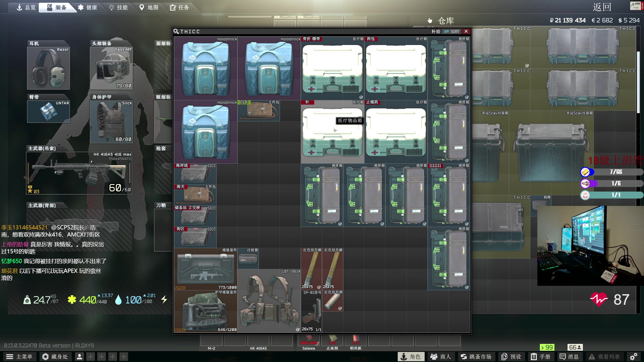This screenshot has height=362, width=644.
Task: Select the medical case tagged 骨折 绷带
Action: 332,68
